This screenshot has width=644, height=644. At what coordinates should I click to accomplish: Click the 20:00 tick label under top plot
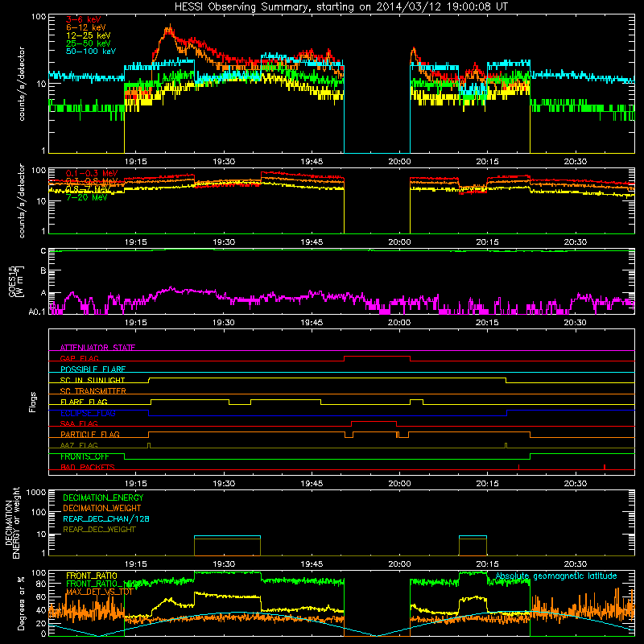click(x=399, y=162)
